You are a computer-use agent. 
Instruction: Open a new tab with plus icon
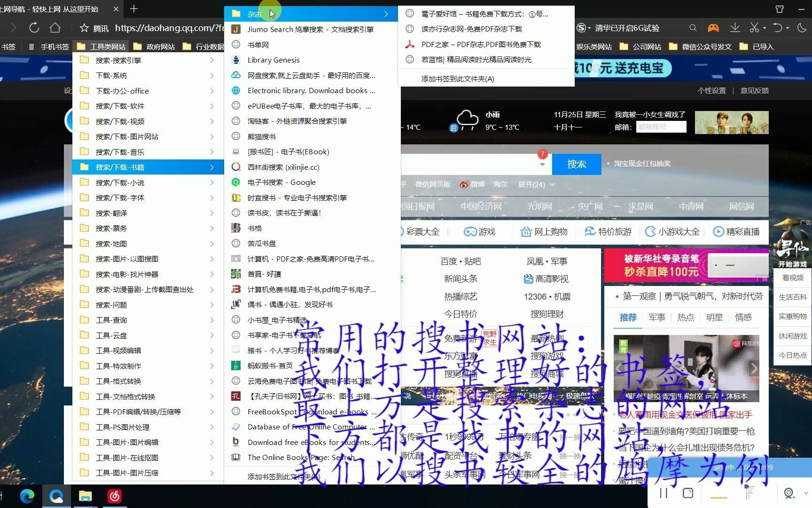tap(134, 8)
